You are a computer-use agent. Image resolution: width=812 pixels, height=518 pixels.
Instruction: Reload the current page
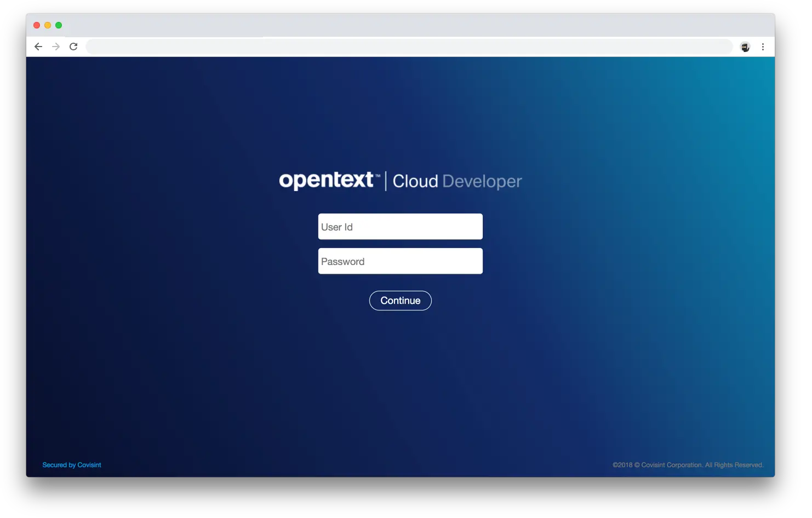(73, 47)
